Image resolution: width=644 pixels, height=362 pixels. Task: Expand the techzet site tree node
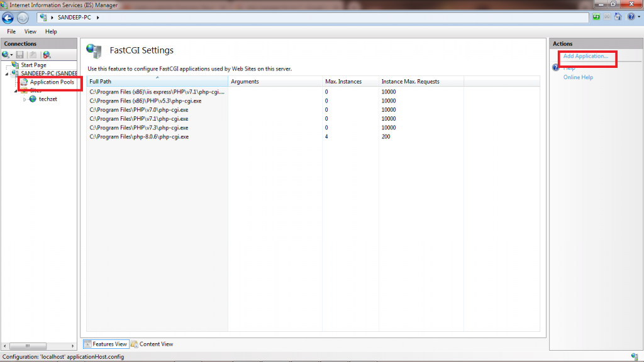(x=25, y=99)
